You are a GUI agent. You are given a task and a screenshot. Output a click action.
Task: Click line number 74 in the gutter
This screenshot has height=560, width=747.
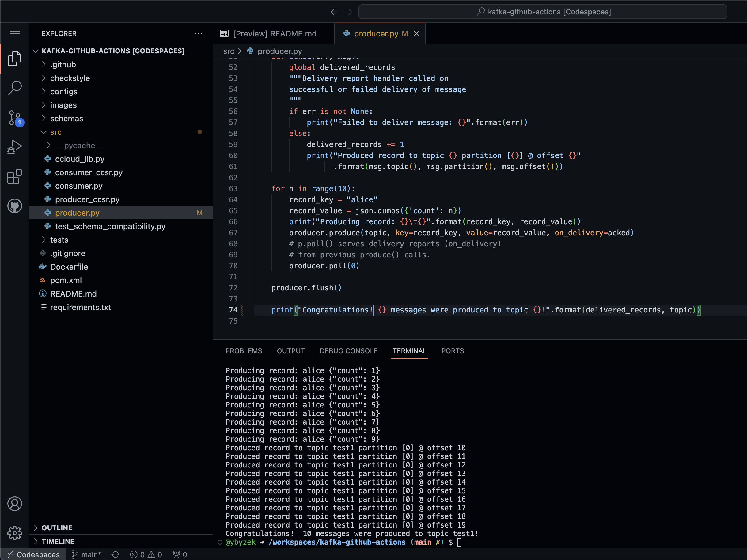click(x=233, y=310)
